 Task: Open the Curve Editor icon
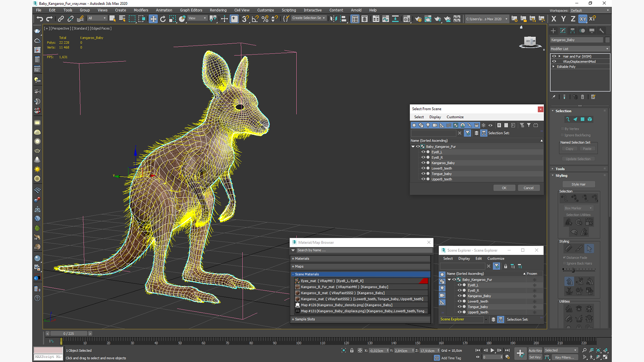click(386, 19)
